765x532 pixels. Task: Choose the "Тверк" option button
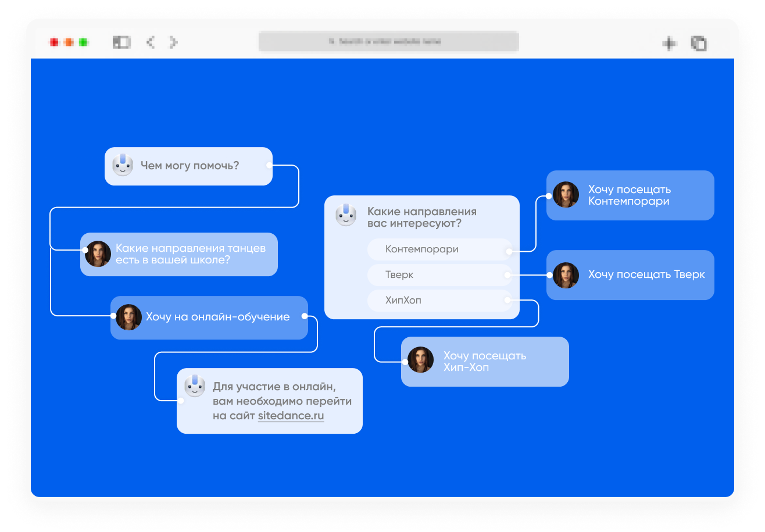(439, 274)
